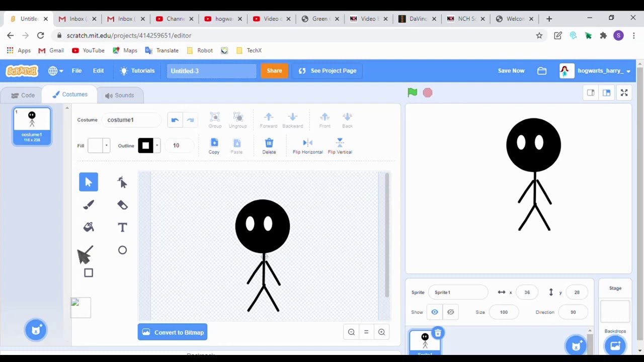The width and height of the screenshot is (644, 362).
Task: Open hogwarts_harry account menu
Action: tap(596, 71)
